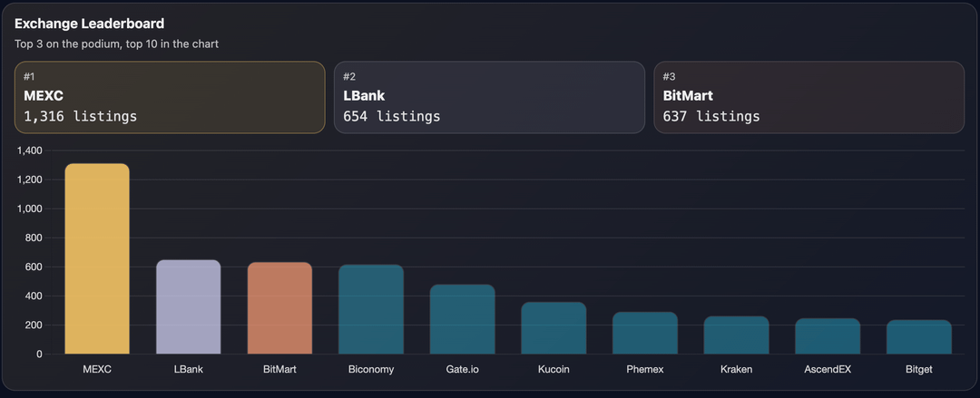Click the "Top 3 on the podium" subtitle
The image size is (980, 398).
116,44
